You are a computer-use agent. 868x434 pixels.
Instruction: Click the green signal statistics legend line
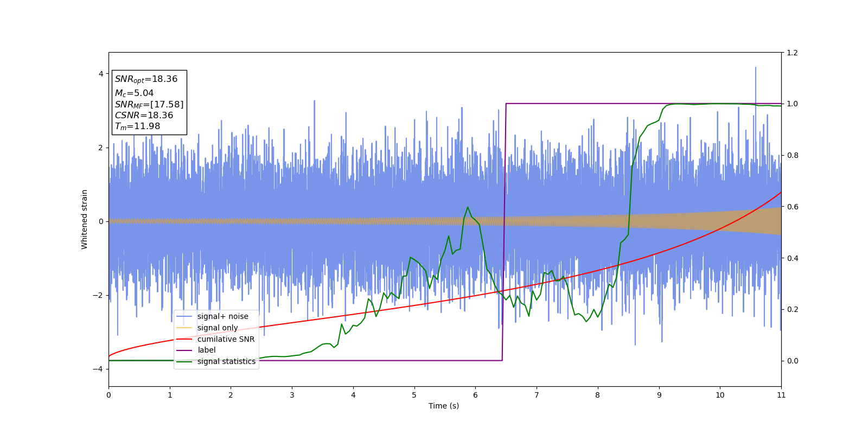184,361
